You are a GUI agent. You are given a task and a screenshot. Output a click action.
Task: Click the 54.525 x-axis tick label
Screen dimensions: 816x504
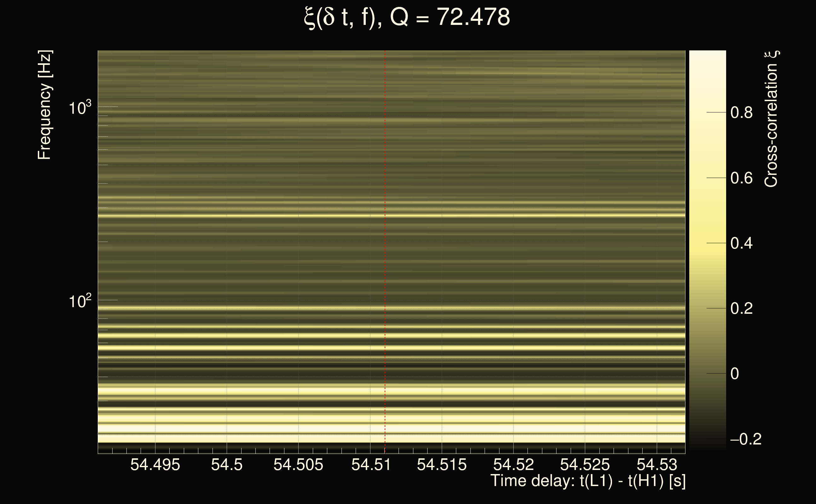585,465
